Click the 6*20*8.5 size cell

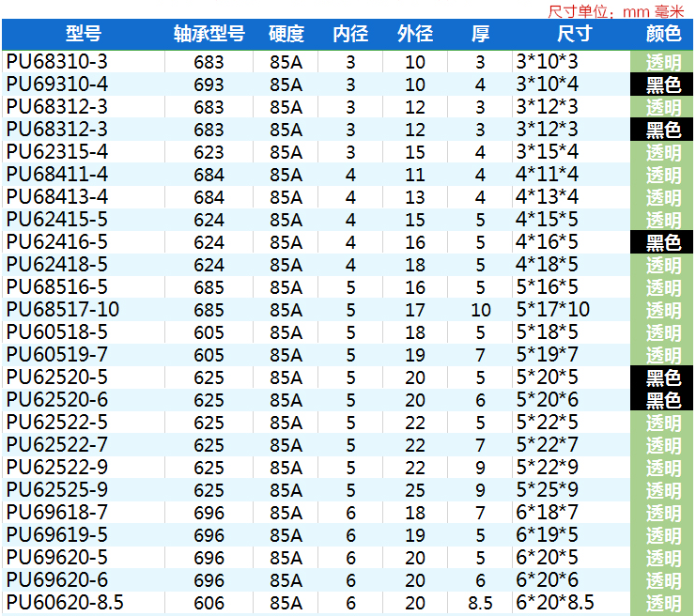pos(555,603)
